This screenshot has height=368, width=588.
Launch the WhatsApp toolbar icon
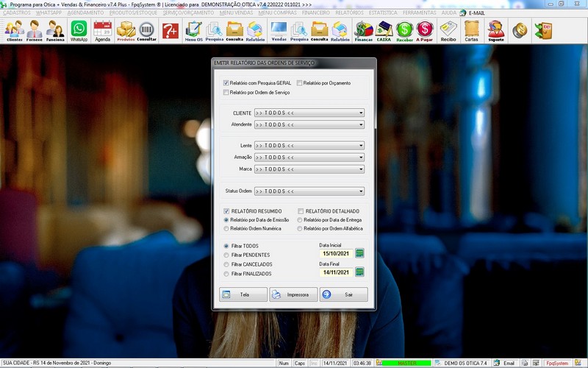[x=79, y=31]
